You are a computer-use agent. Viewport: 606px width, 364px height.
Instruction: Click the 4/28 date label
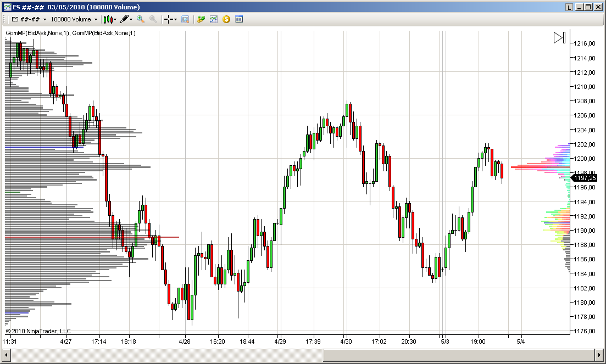click(x=185, y=341)
